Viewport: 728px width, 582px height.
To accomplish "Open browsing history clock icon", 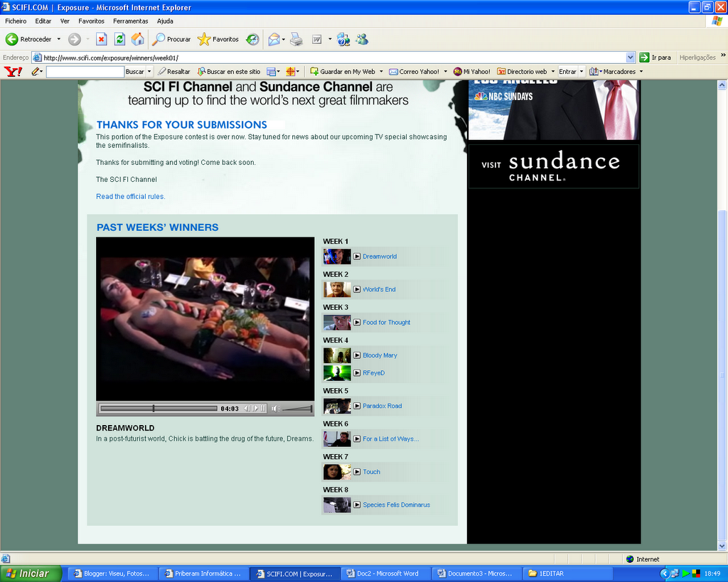I will pyautogui.click(x=252, y=40).
